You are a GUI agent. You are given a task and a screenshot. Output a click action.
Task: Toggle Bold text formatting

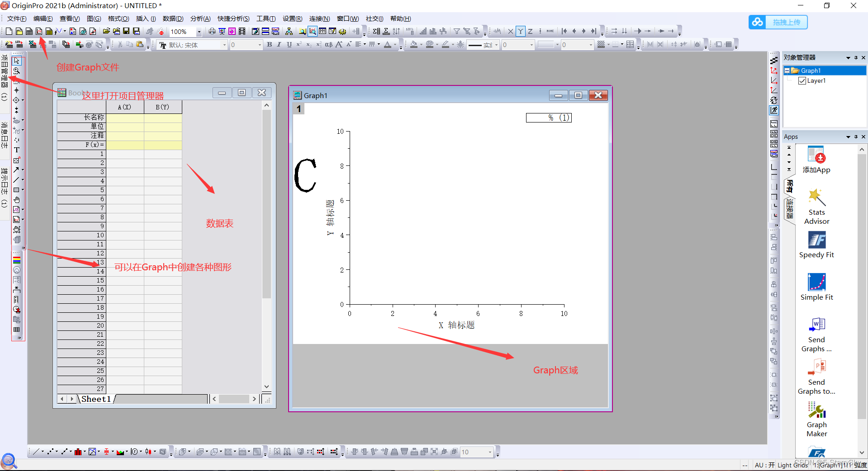point(270,44)
